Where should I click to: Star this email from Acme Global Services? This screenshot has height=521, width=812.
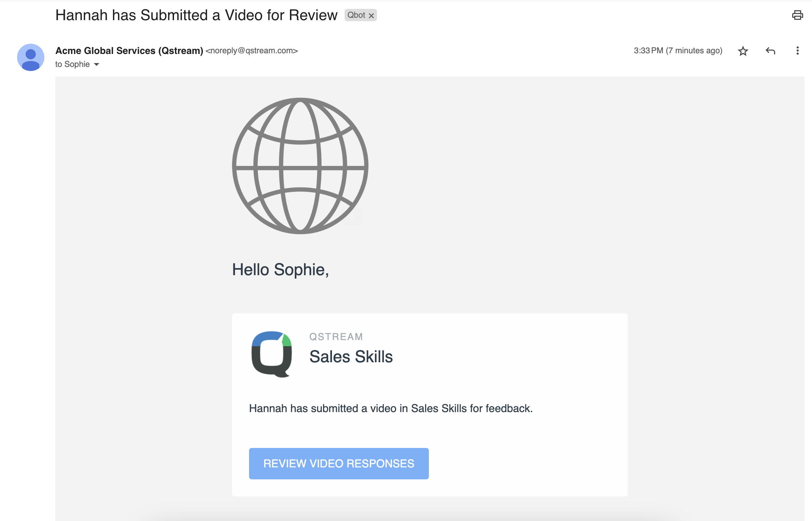pos(743,51)
